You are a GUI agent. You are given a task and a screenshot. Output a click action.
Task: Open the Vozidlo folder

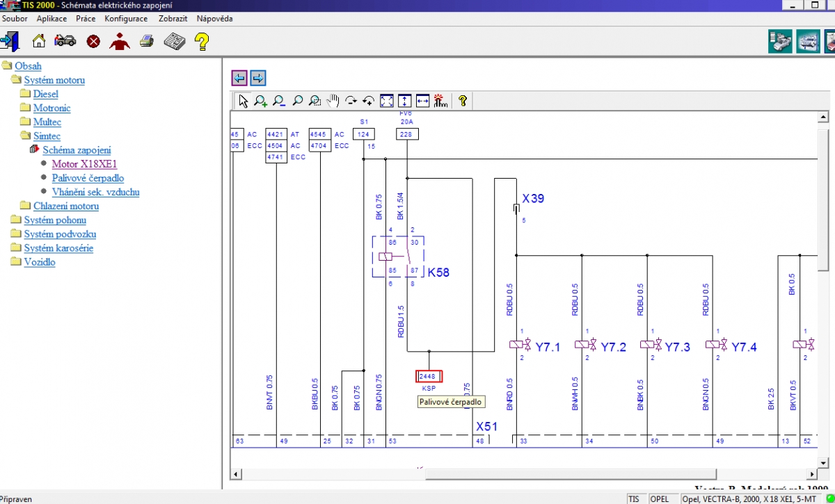point(40,262)
